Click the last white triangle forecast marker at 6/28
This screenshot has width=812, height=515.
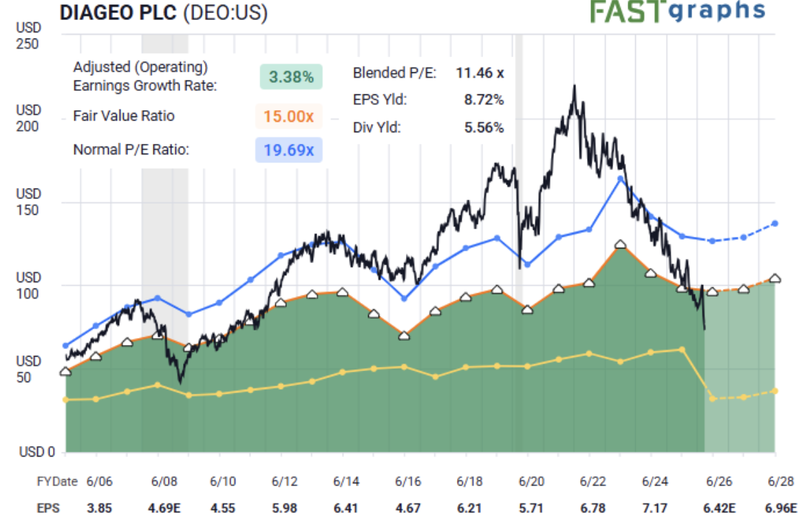click(x=775, y=278)
